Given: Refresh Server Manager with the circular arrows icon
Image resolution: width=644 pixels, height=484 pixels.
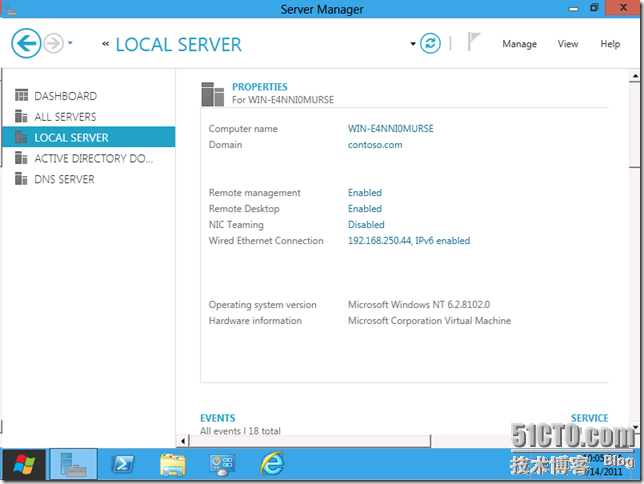Looking at the screenshot, I should (x=430, y=43).
